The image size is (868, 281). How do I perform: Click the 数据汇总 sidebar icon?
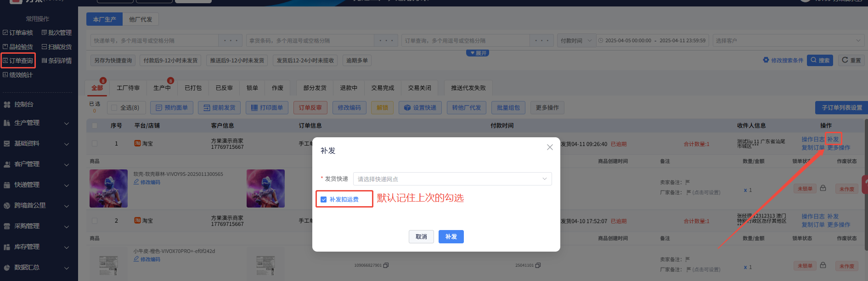tap(7, 267)
